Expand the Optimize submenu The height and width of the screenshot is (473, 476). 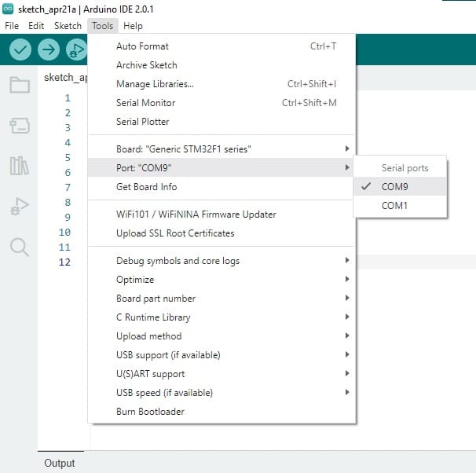[x=222, y=279]
